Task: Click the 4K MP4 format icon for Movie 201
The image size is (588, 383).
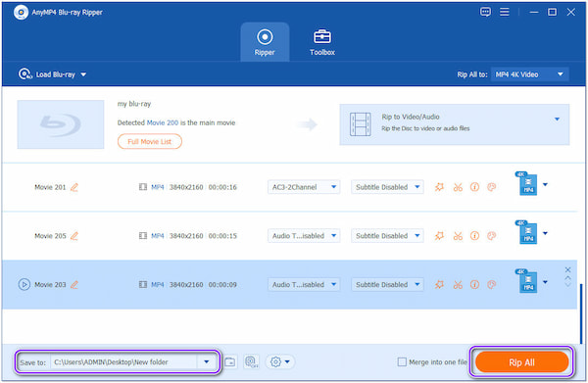Action: click(x=527, y=183)
